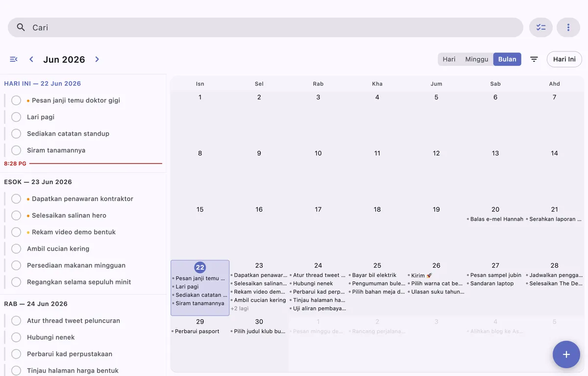Open Selesaikan The De... event
Image resolution: width=588 pixels, height=376 pixels.
point(554,283)
